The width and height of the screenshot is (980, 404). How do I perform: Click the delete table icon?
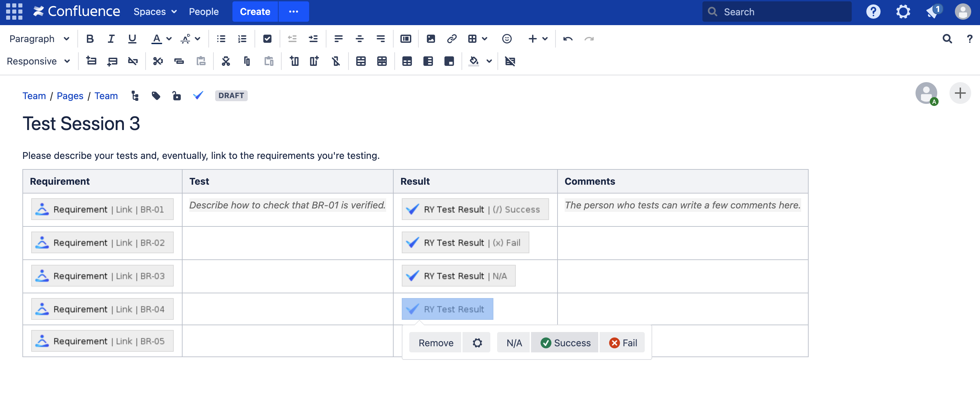click(510, 61)
